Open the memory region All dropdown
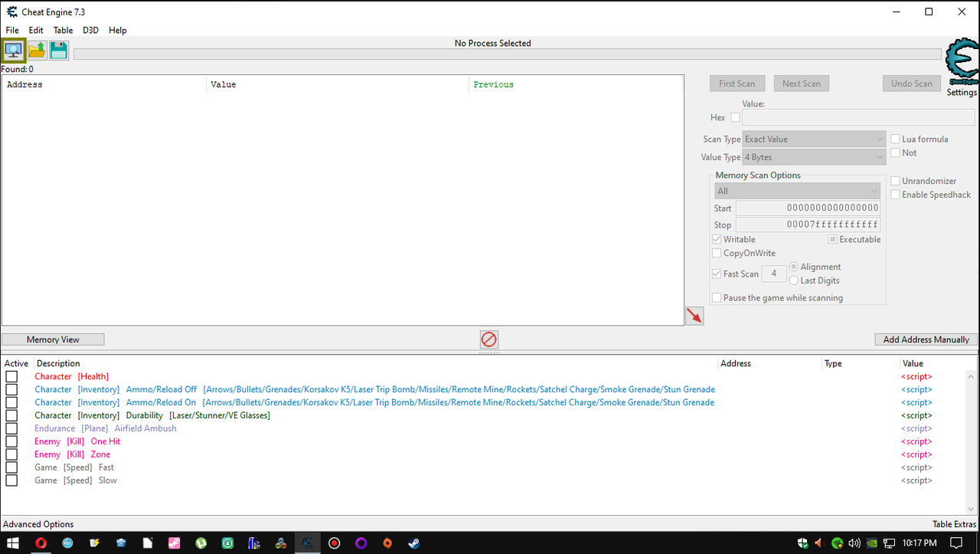This screenshot has width=980, height=554. [797, 191]
